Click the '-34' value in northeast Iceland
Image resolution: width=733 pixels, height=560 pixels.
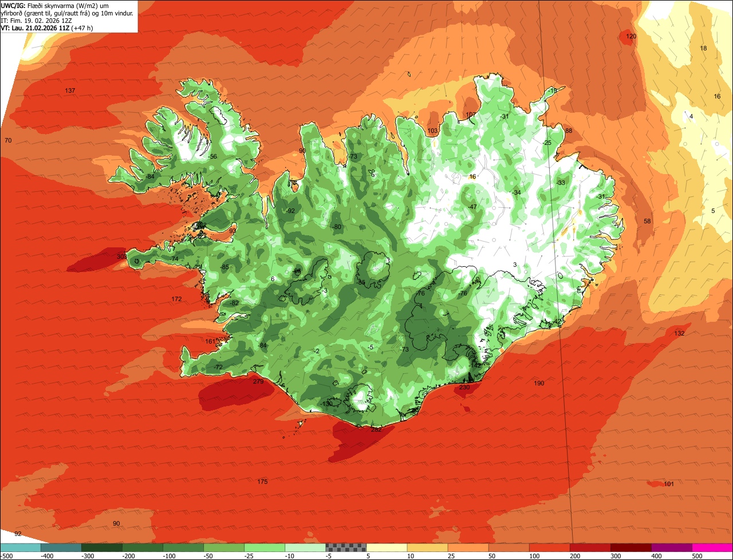pyautogui.click(x=517, y=192)
